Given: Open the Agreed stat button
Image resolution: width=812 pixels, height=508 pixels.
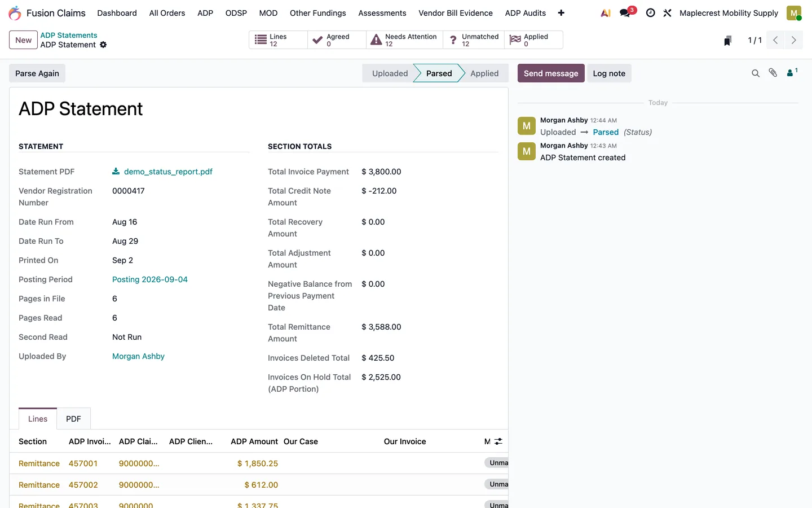Looking at the screenshot, I should coord(337,40).
